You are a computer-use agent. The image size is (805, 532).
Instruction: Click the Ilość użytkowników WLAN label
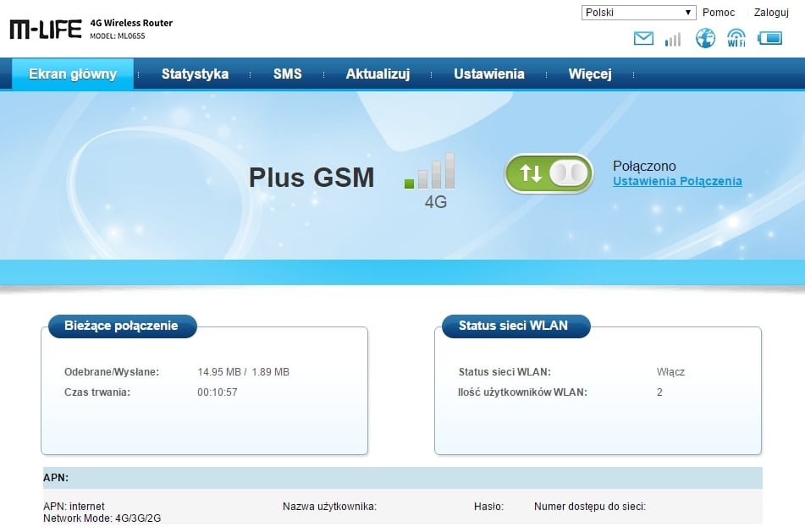tap(522, 392)
